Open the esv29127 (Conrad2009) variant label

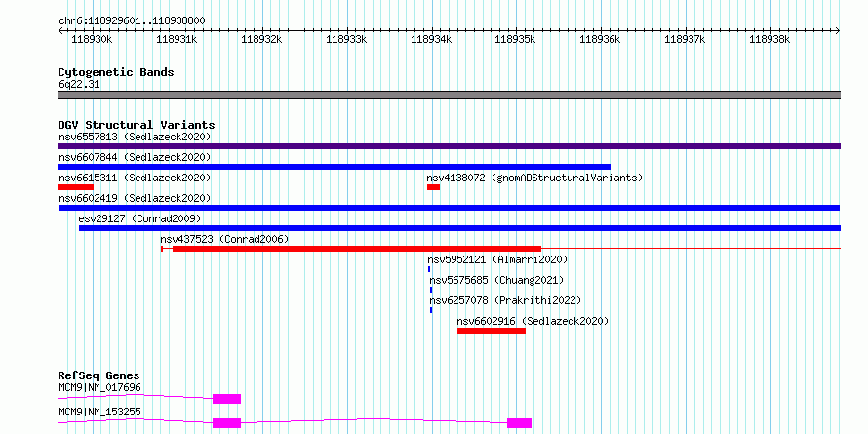(139, 218)
